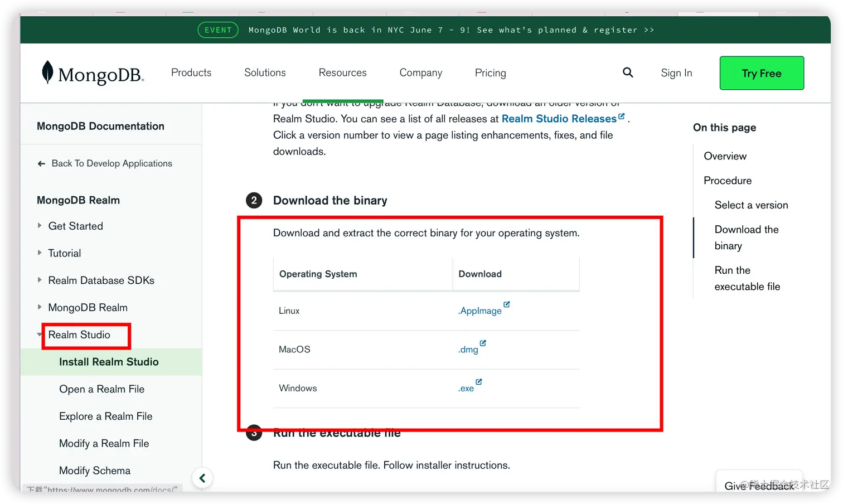Click the Give Feedback button
Viewport: 843px width, 504px height.
(759, 483)
